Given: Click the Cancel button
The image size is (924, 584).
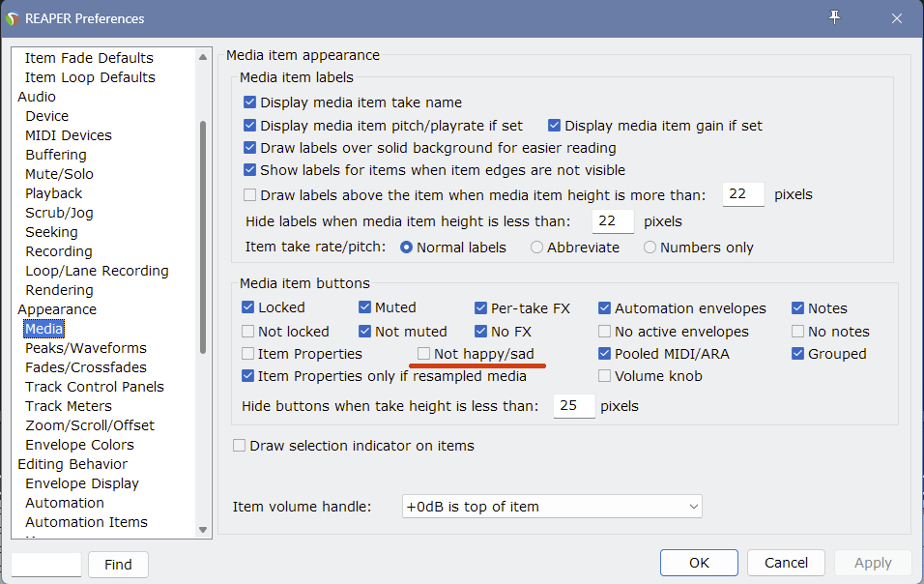Looking at the screenshot, I should click(786, 563).
